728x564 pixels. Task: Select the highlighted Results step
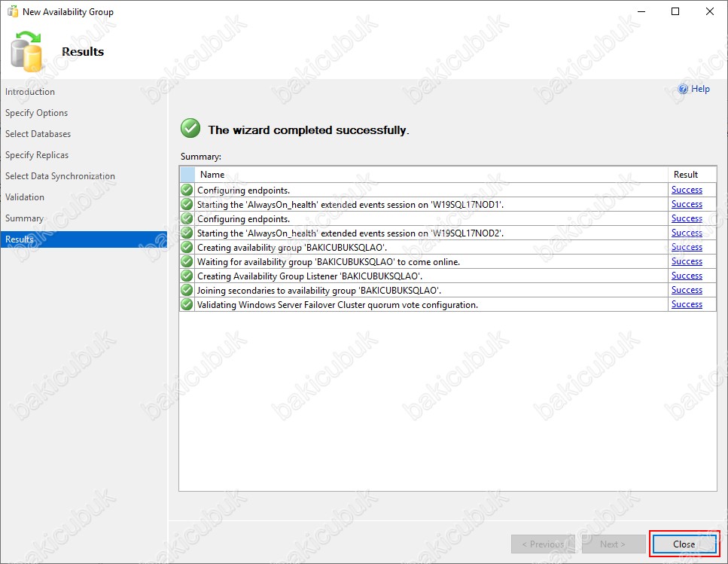point(84,239)
